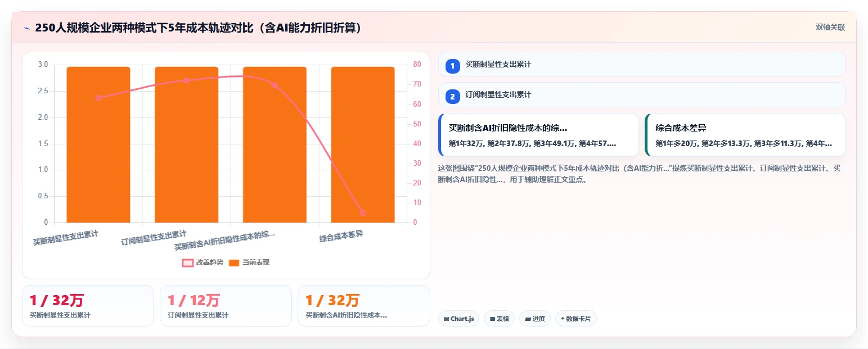Click the lightning icon beside the chart title
This screenshot has height=349, width=868.
coord(26,28)
